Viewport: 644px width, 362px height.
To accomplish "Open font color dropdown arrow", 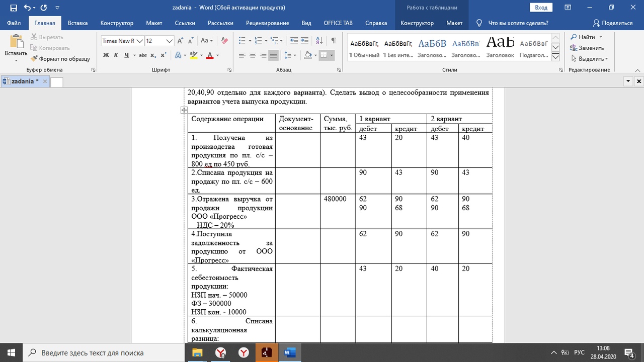I will pos(217,55).
